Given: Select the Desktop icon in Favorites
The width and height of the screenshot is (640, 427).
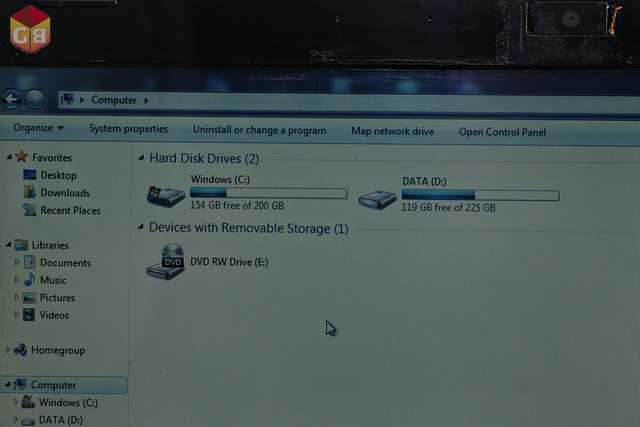Looking at the screenshot, I should (30, 175).
